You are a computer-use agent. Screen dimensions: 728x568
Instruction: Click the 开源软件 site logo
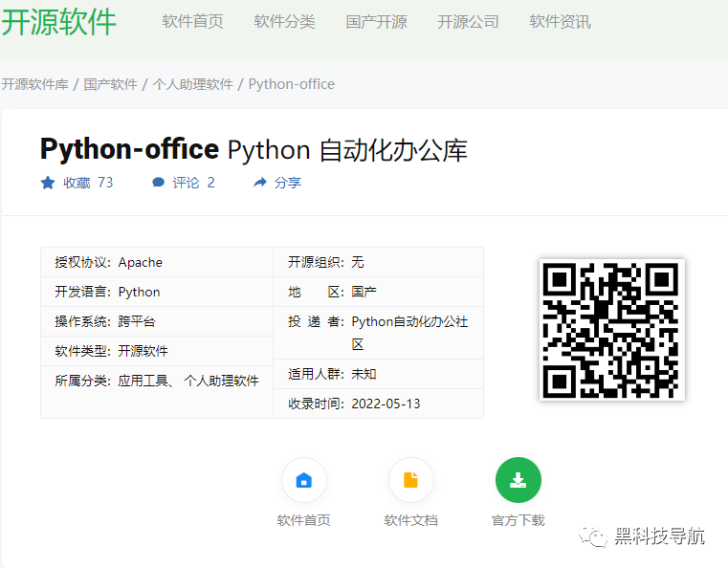click(58, 22)
